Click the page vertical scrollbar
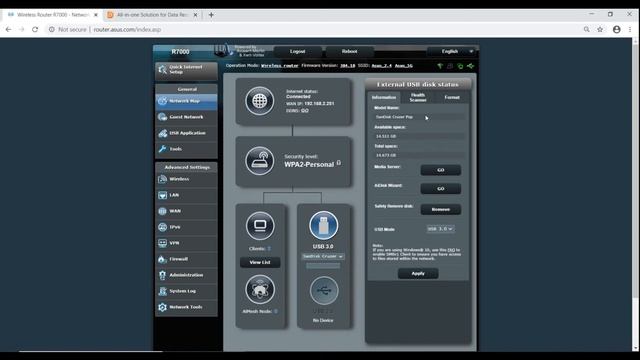 [635, 171]
